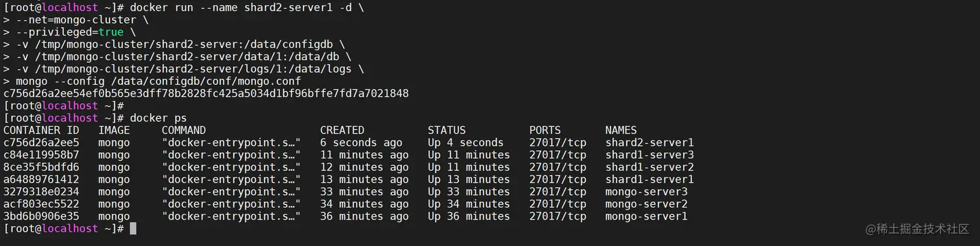
Task: Click the 'docker ps' command text
Action: click(158, 118)
